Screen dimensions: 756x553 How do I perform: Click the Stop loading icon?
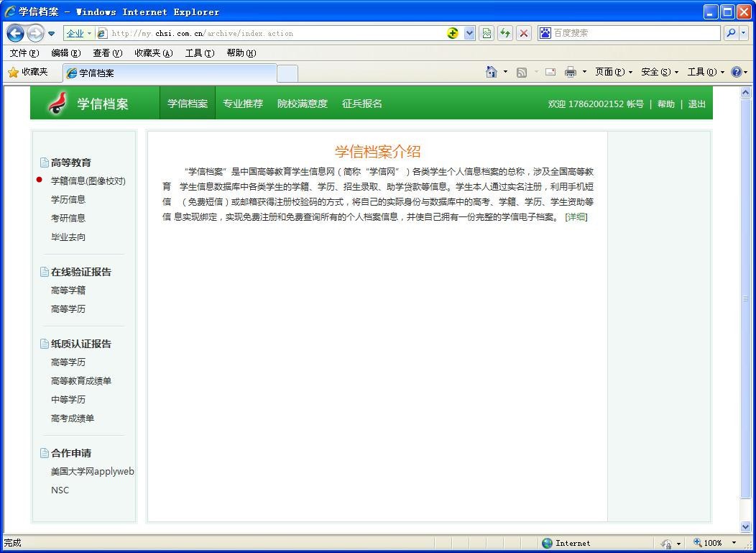coord(524,33)
